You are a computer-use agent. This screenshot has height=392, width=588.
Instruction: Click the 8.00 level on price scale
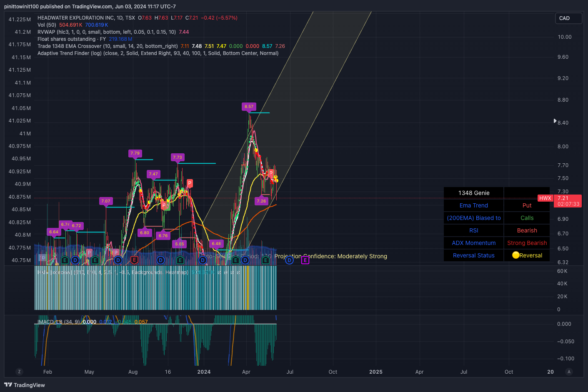click(563, 147)
